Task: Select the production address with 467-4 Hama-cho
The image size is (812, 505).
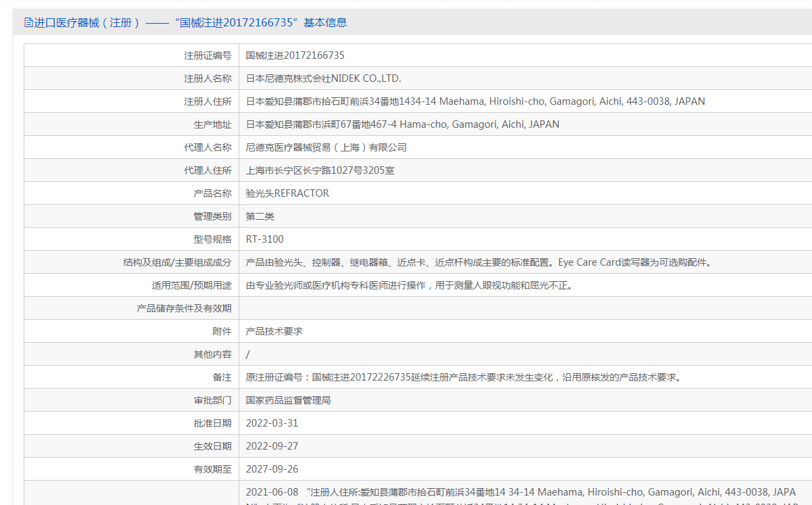Action: (x=402, y=124)
